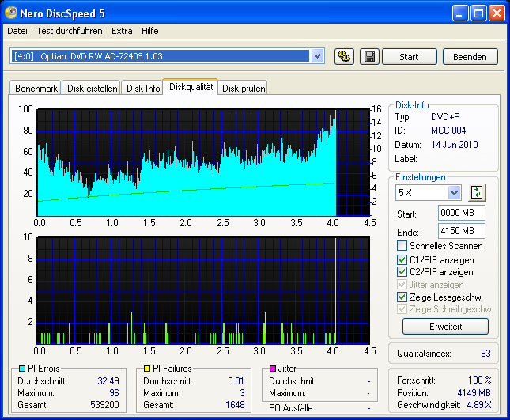
Task: Switch to the Benchmark tab
Action: tap(36, 88)
